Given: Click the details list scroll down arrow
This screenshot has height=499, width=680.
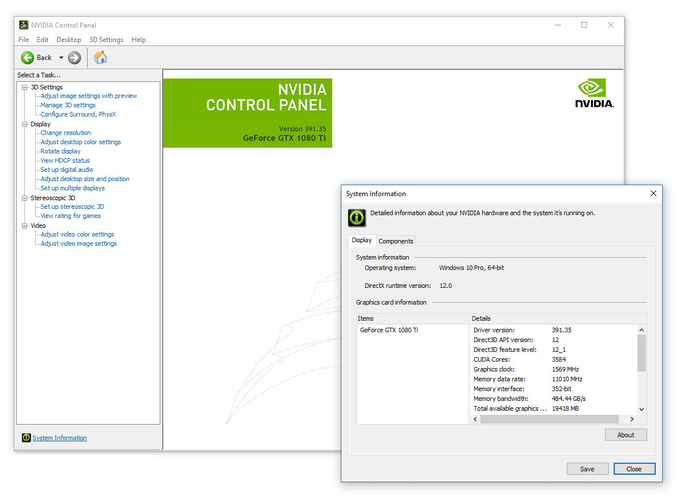Looking at the screenshot, I should [641, 409].
